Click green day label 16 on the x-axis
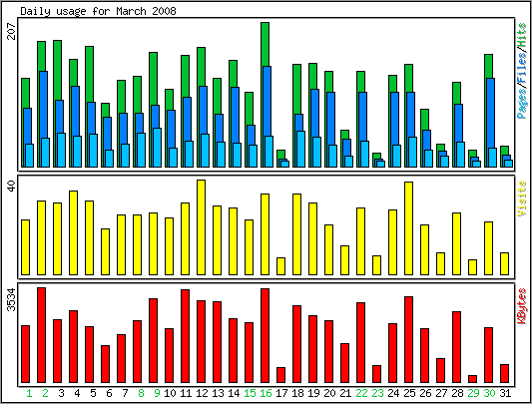 [266, 393]
